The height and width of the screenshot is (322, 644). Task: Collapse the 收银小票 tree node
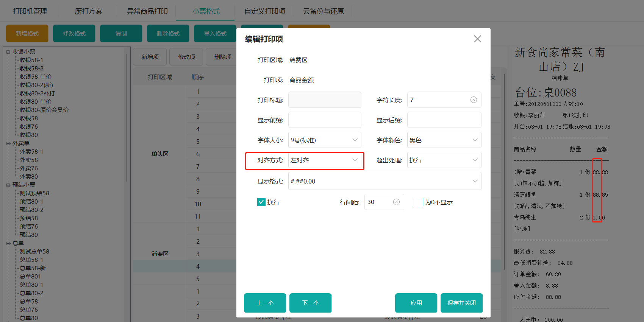coord(8,52)
